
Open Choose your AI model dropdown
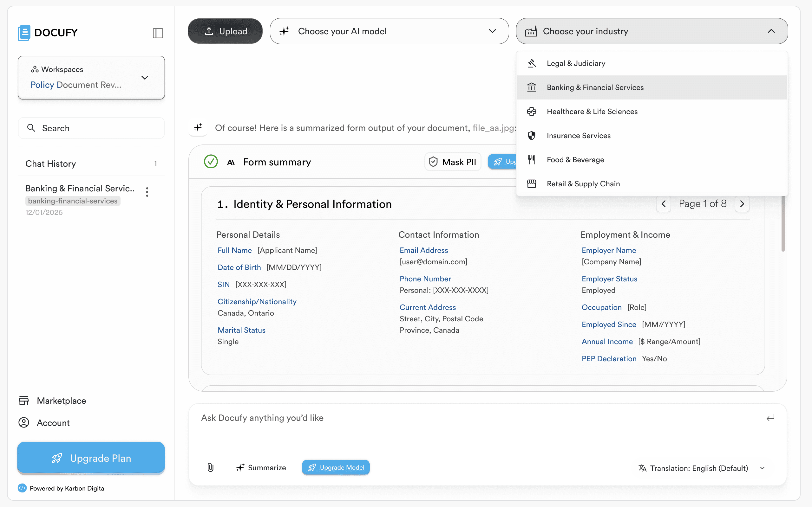point(389,31)
